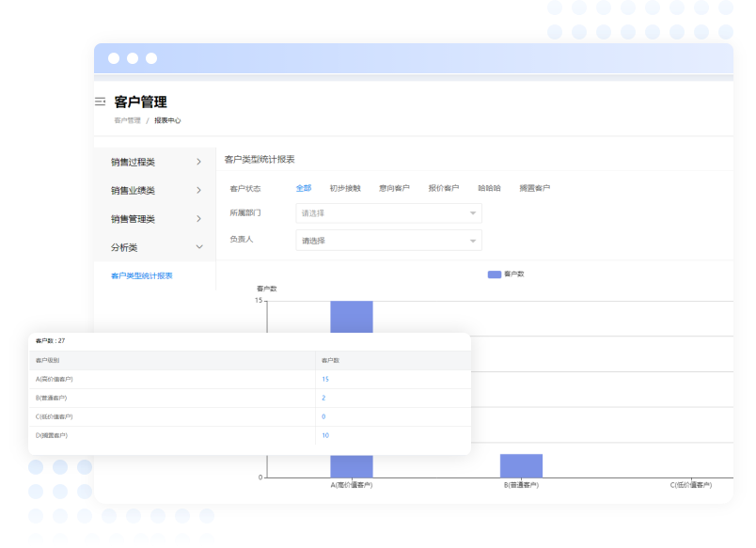The image size is (756, 548).
Task: Expand the 销售过程类 menu section
Action: pyautogui.click(x=155, y=162)
